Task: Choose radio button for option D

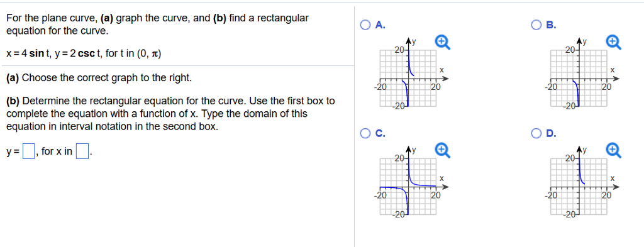Action: [536, 133]
